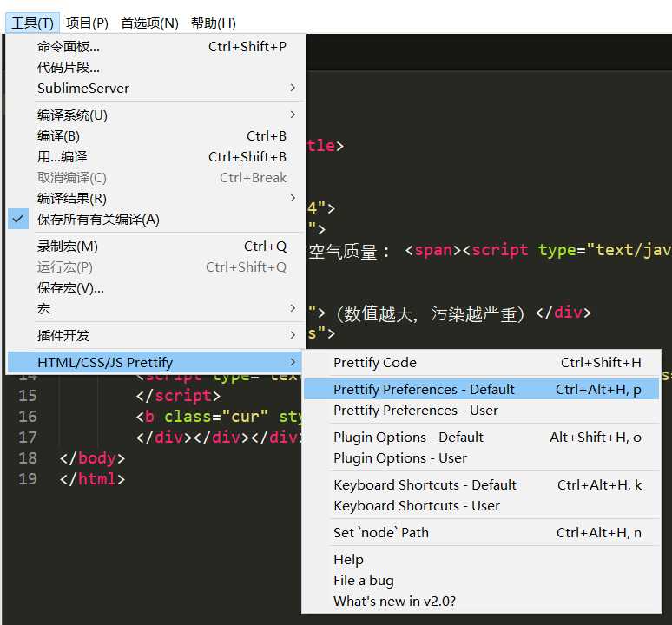
Task: Click the 数值越大, 污染越严重 code text
Action: (431, 314)
